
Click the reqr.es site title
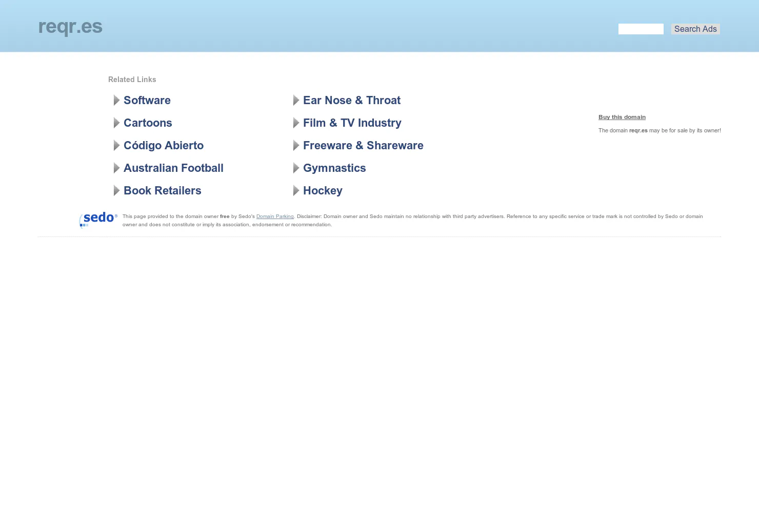click(70, 27)
